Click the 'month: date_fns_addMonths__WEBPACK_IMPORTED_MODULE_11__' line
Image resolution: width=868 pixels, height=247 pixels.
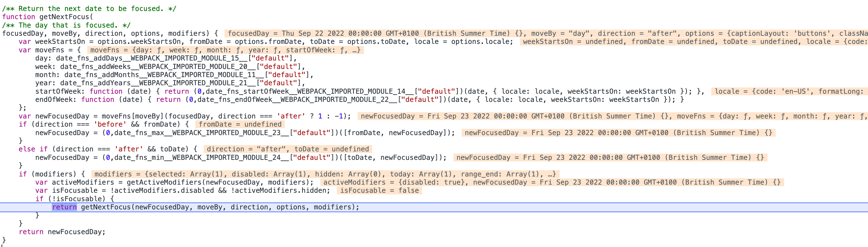174,75
